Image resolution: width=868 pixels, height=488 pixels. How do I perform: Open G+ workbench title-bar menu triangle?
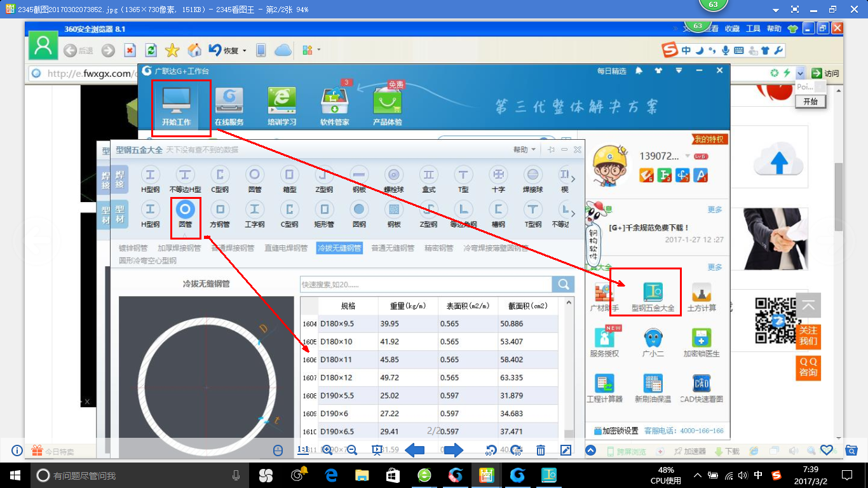pyautogui.click(x=679, y=71)
